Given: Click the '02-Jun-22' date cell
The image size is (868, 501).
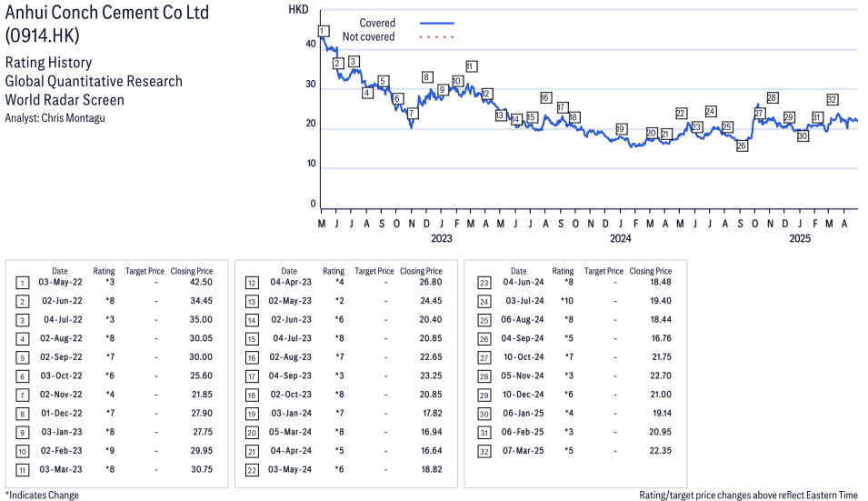Looking at the screenshot, I should tap(62, 301).
